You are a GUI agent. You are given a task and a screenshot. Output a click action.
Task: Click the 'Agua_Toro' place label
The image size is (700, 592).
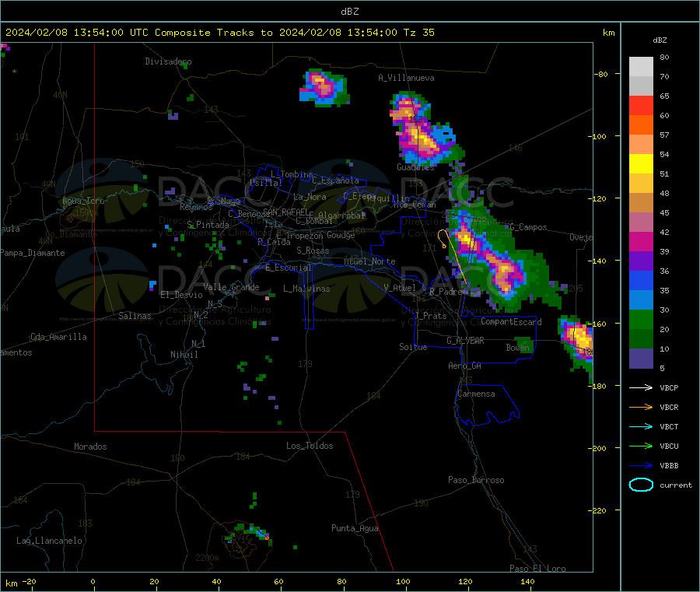[x=83, y=201]
